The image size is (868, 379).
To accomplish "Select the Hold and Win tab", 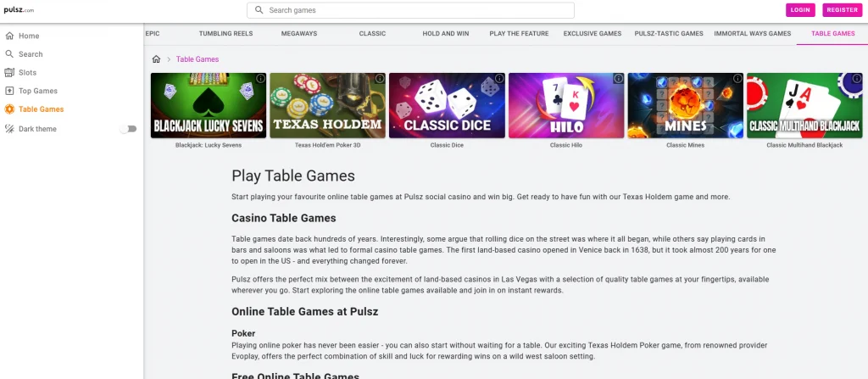I will [x=446, y=34].
